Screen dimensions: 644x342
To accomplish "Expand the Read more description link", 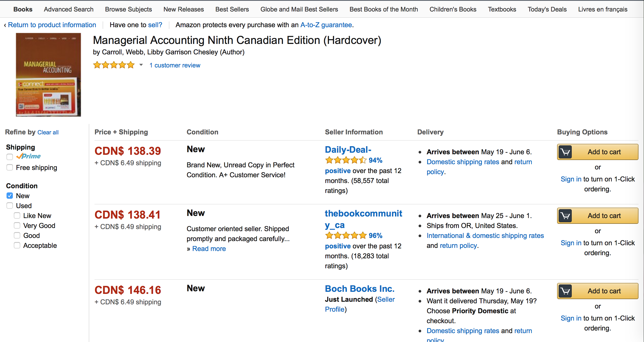I will point(209,249).
